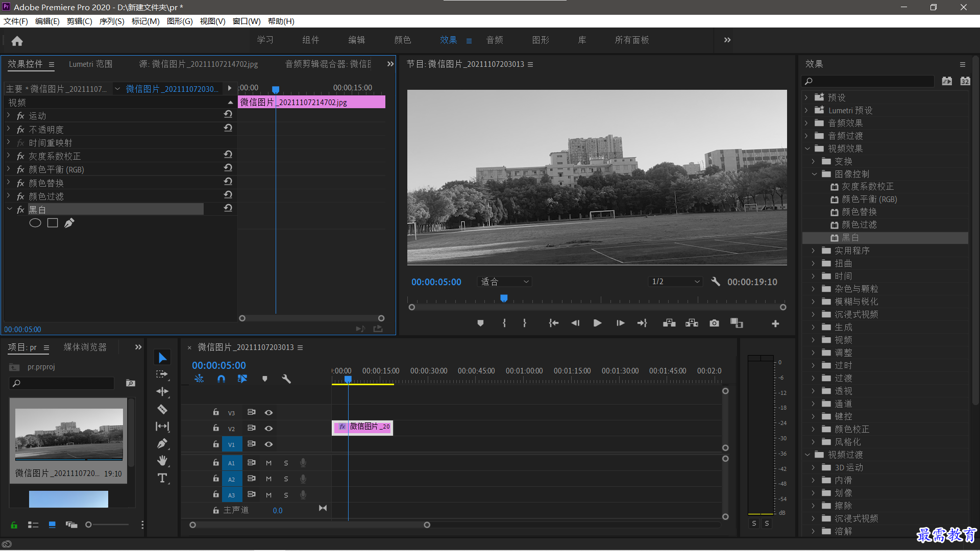Create 4-point polygon mask for 黑白 effect

53,223
